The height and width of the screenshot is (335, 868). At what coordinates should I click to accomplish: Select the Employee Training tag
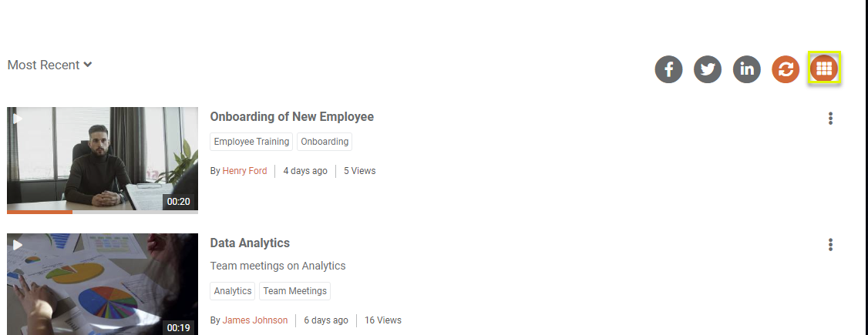coord(251,142)
